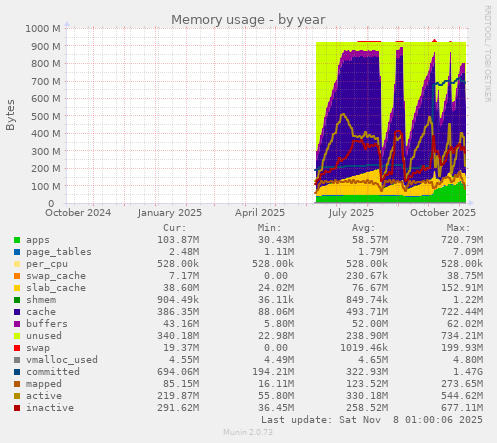Click the 'Last update' timestamp text

372,420
